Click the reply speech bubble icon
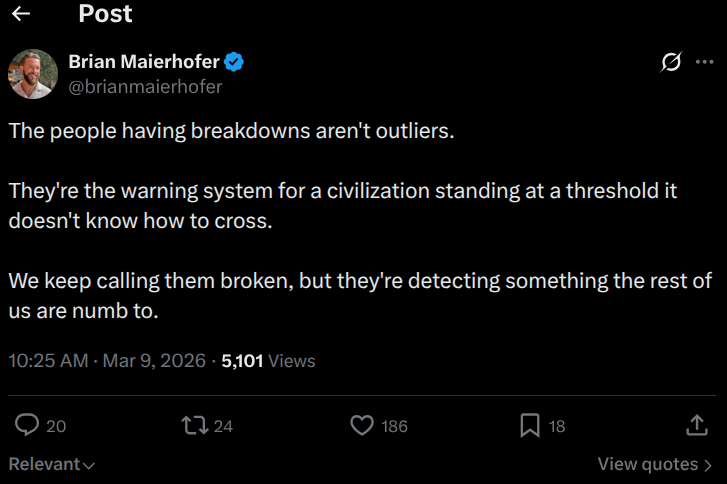The height and width of the screenshot is (484, 727). pos(27,425)
